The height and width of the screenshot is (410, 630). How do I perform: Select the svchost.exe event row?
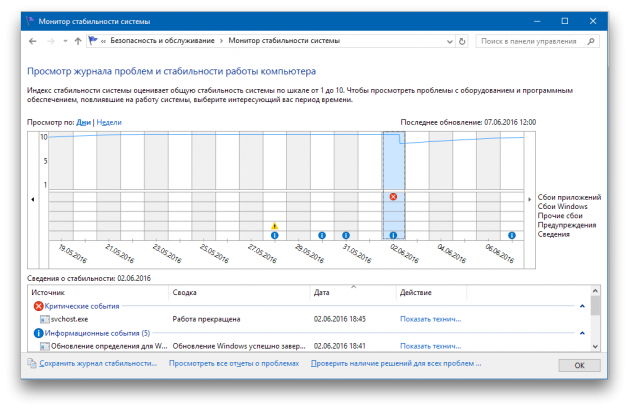309,319
